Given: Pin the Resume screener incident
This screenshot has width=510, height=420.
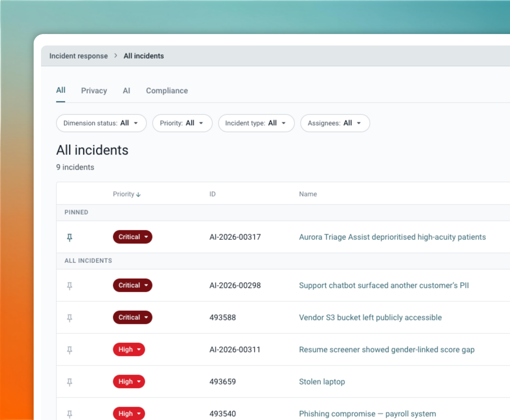Looking at the screenshot, I should click(x=70, y=350).
